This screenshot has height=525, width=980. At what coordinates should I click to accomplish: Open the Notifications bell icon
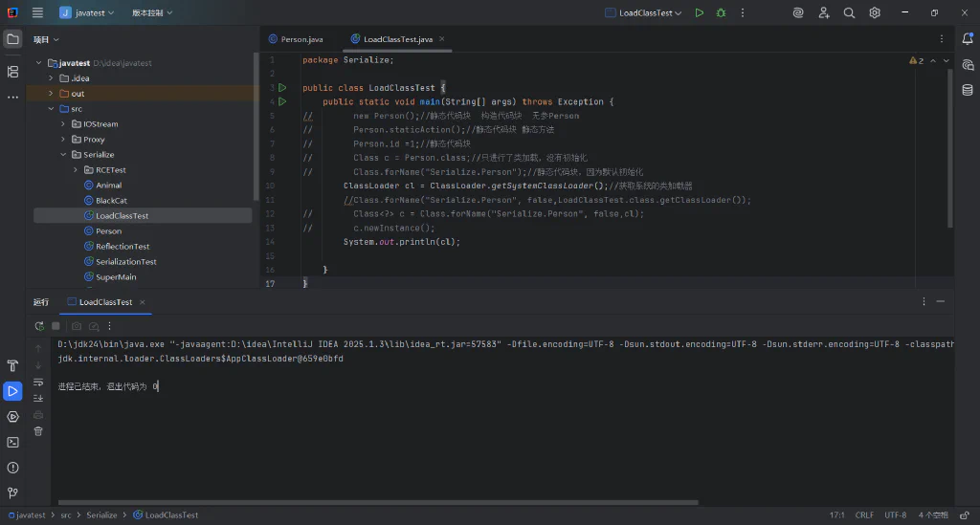(968, 38)
